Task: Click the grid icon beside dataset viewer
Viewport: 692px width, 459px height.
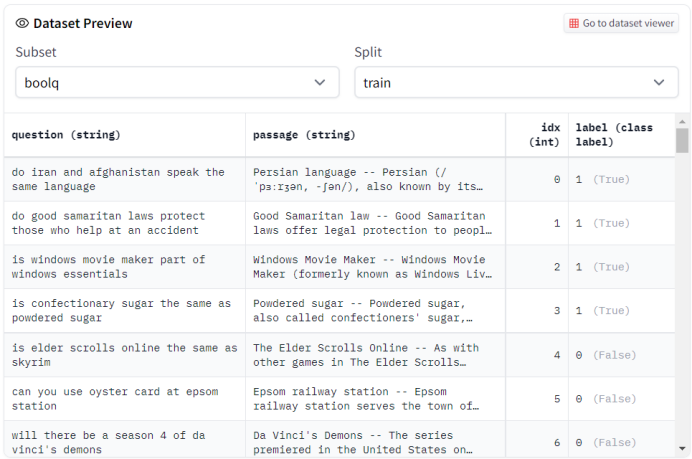Action: click(574, 23)
